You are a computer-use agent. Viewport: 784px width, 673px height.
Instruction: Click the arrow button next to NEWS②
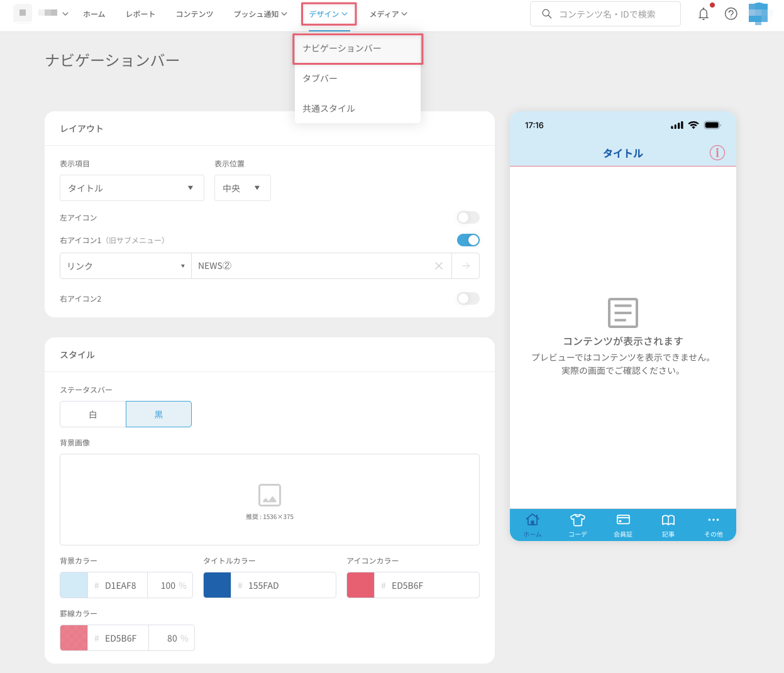[x=465, y=266]
